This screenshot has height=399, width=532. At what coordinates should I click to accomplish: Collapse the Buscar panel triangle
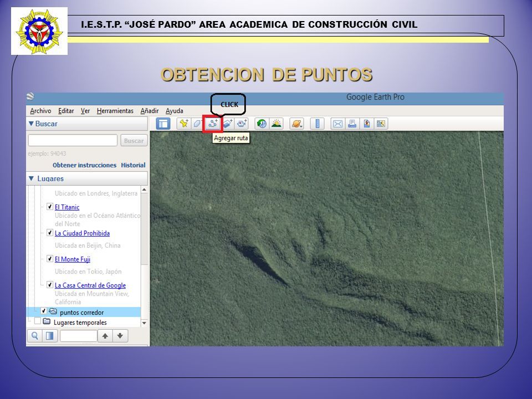(x=31, y=124)
